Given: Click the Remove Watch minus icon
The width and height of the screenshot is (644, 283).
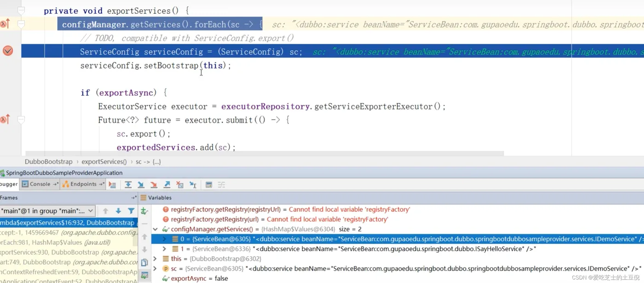Looking at the screenshot, I should (144, 224).
